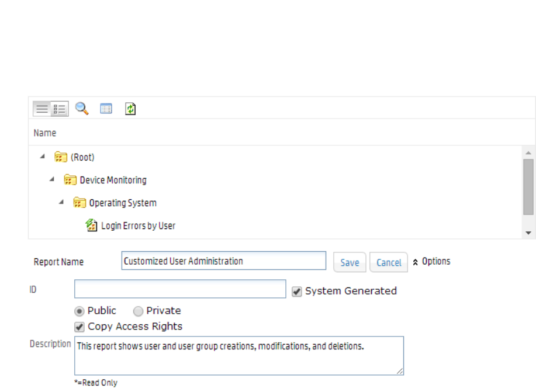The width and height of the screenshot is (536, 392).
Task: Click the (Root) folder icon
Action: point(60,157)
